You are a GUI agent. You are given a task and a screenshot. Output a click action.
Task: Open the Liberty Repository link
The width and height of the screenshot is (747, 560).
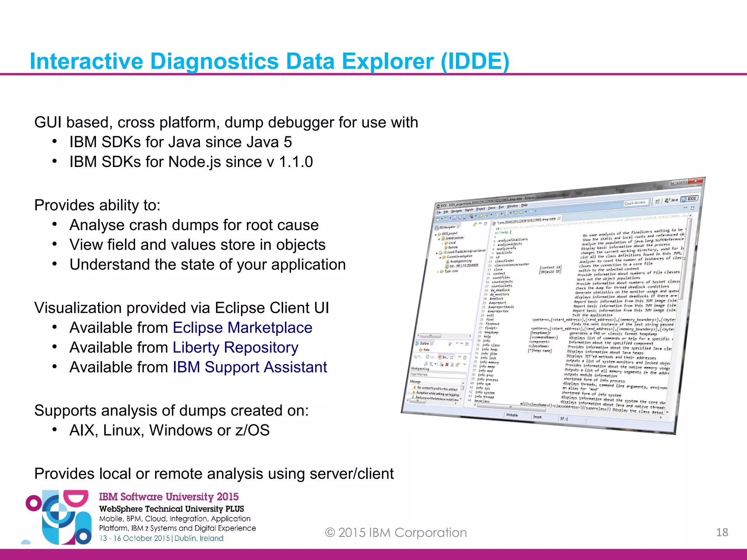coord(235,347)
